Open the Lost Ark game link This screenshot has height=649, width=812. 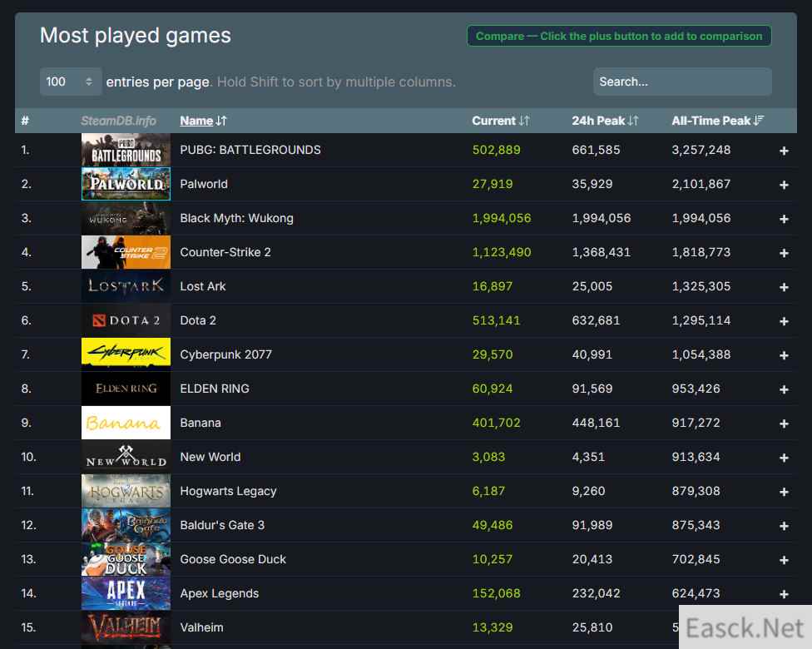click(203, 286)
